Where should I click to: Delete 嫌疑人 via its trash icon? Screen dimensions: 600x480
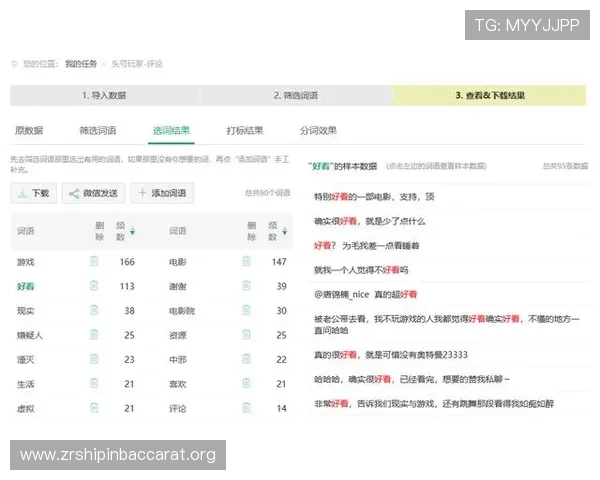[94, 335]
